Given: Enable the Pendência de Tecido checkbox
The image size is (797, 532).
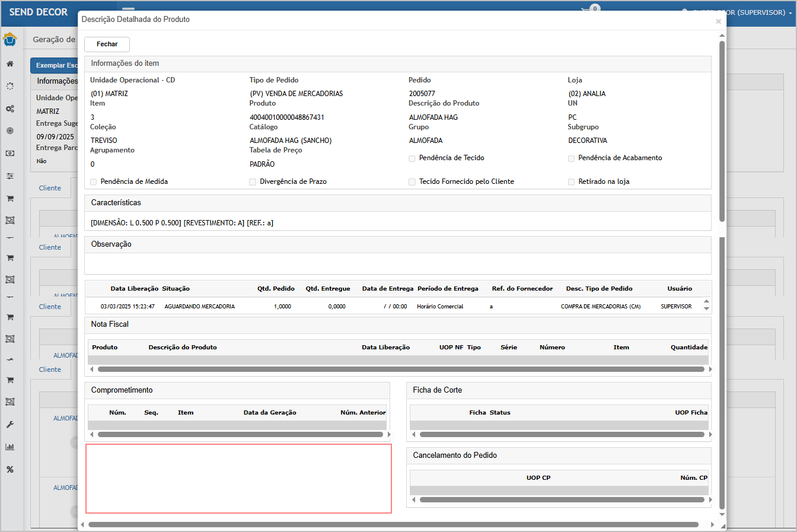Looking at the screenshot, I should 412,158.
